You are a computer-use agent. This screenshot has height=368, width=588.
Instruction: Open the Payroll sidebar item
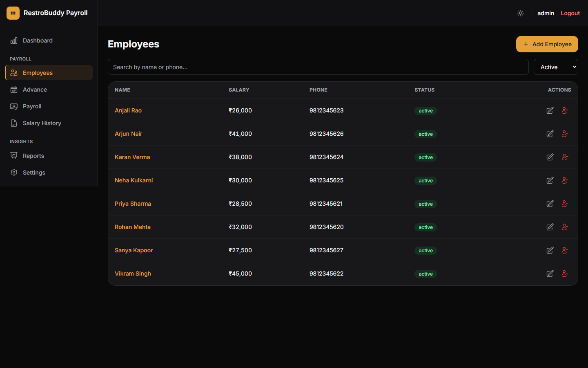pos(49,106)
